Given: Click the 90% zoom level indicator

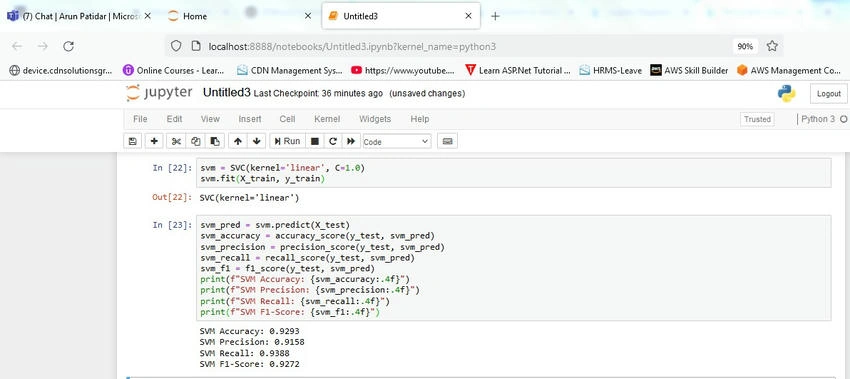Looking at the screenshot, I should [745, 47].
